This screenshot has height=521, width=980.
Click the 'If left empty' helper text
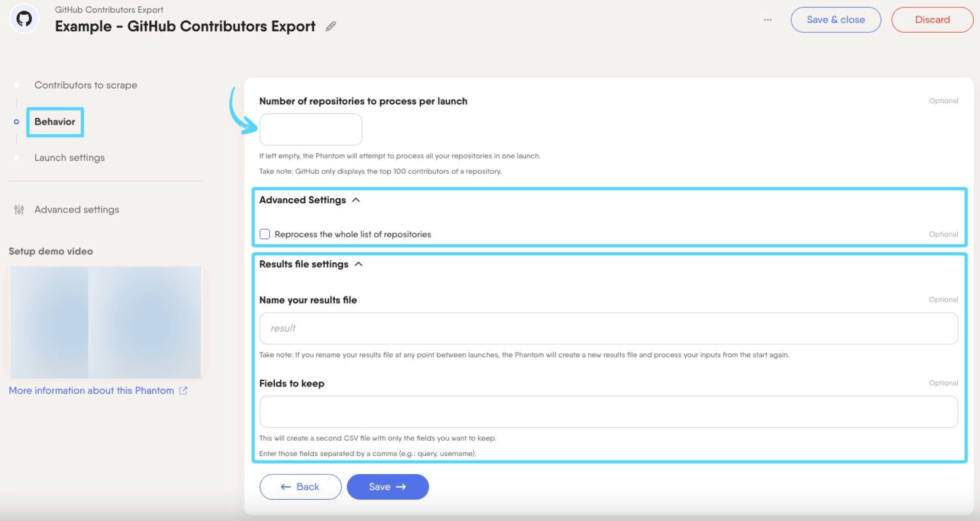tap(400, 156)
